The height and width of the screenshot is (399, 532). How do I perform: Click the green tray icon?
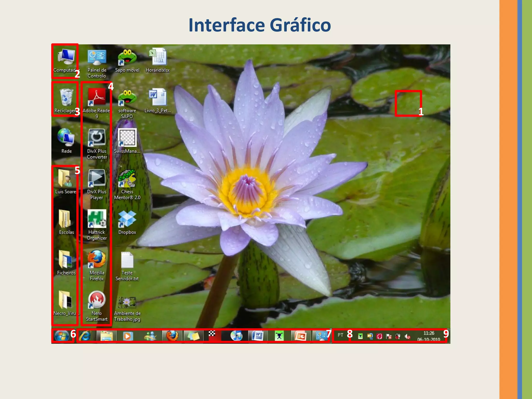point(360,336)
